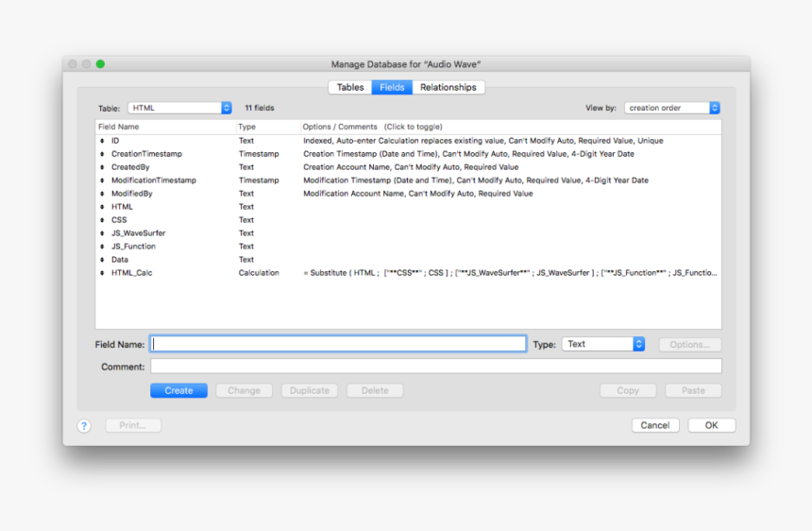Click the Cancel button
The width and height of the screenshot is (812, 531).
655,425
